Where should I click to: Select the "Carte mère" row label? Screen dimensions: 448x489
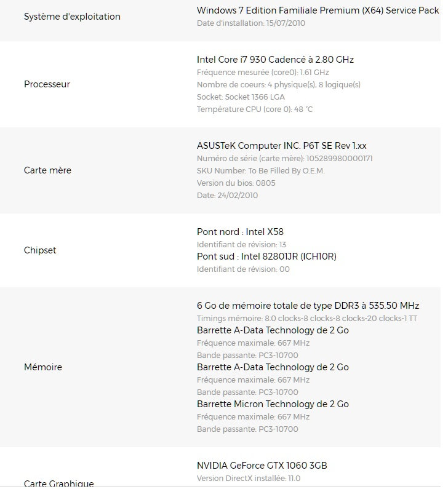tap(47, 170)
